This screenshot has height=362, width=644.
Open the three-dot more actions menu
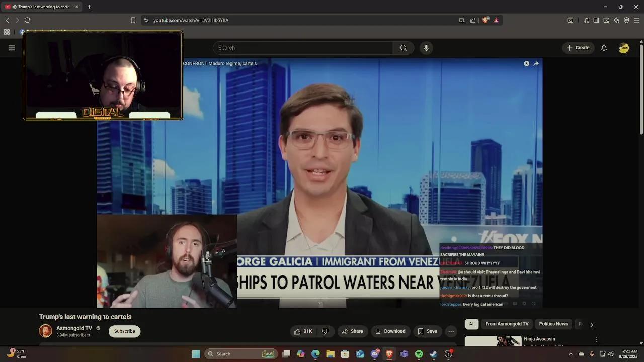click(x=451, y=331)
